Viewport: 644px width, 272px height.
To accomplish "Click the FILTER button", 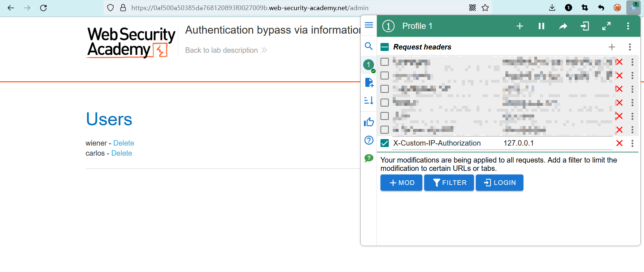I will pos(449,183).
